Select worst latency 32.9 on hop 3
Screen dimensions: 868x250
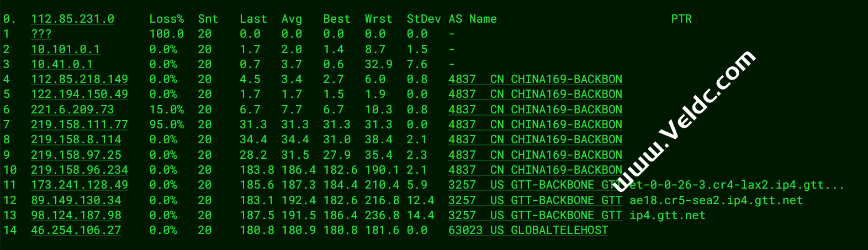(378, 64)
